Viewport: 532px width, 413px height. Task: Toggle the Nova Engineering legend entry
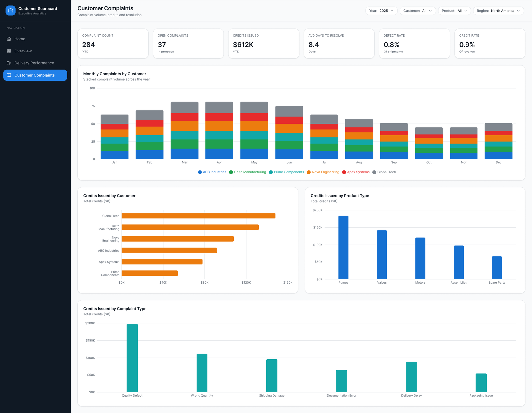pos(323,172)
